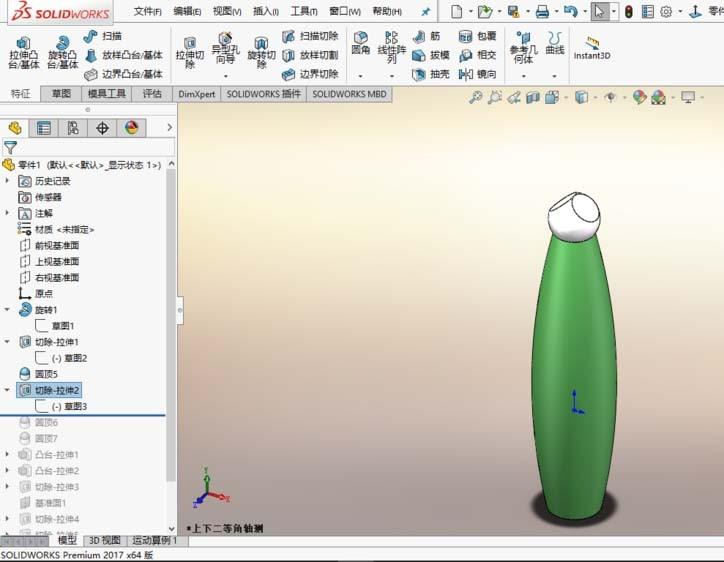Open the 曲线 curves tool
The image size is (724, 562).
coord(555,42)
